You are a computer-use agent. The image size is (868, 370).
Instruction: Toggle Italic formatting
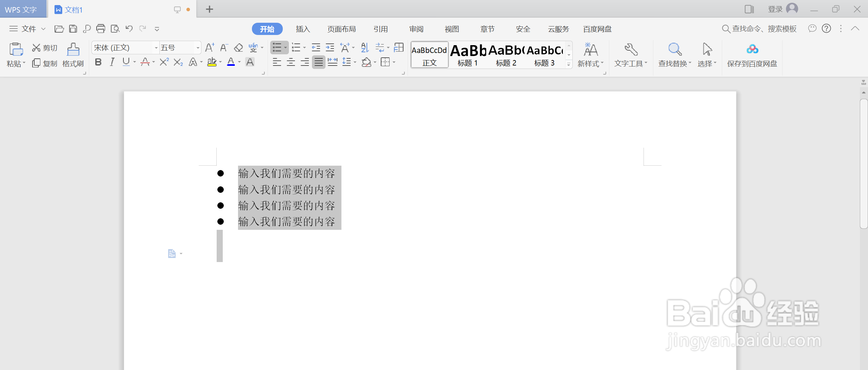[x=112, y=62]
